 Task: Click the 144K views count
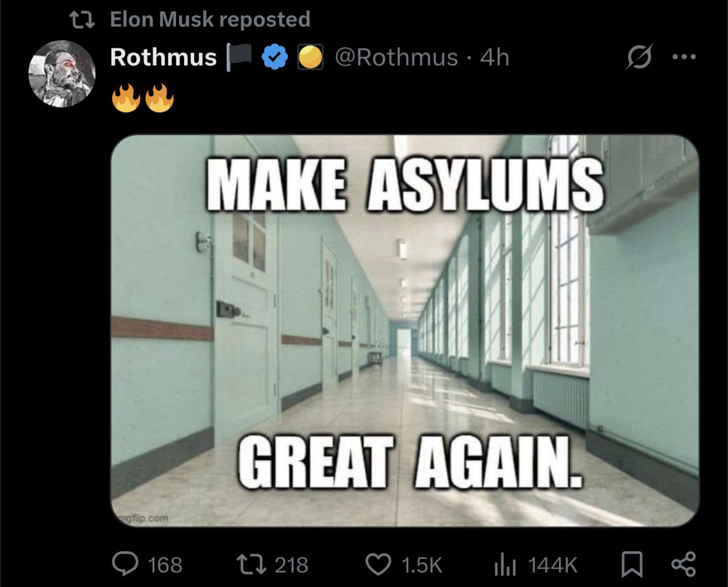coord(552,565)
